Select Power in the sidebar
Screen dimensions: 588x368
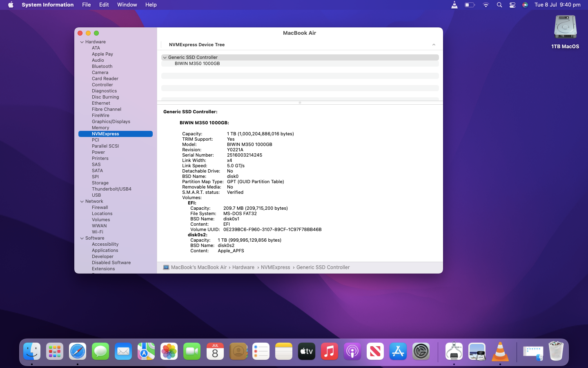tap(98, 152)
